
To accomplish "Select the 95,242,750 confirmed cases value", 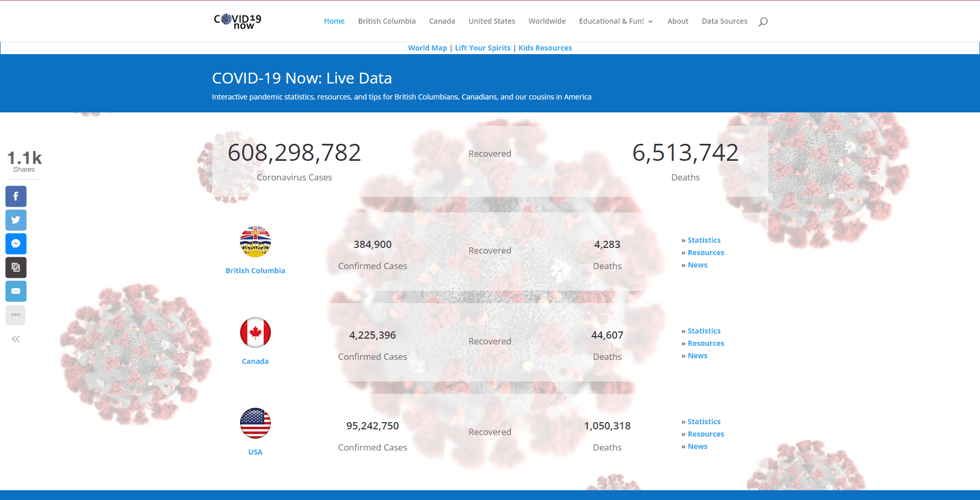I will 372,426.
